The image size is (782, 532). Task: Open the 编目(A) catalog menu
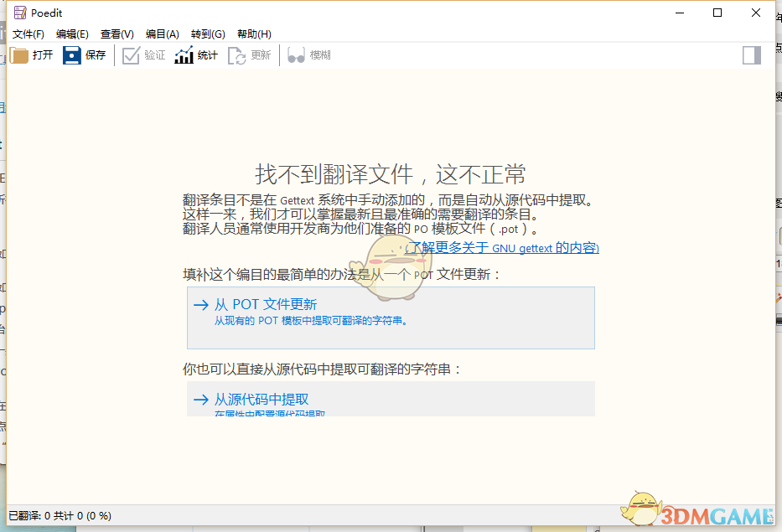click(163, 34)
